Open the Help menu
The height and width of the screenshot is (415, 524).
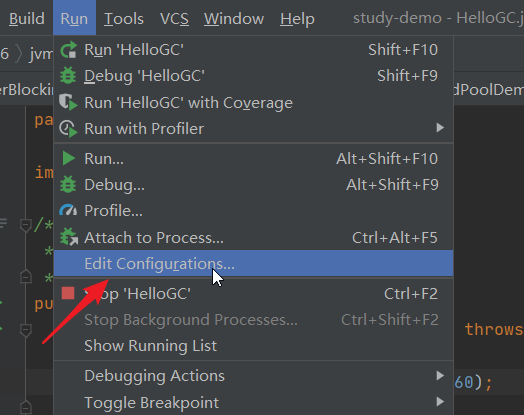pyautogui.click(x=297, y=18)
